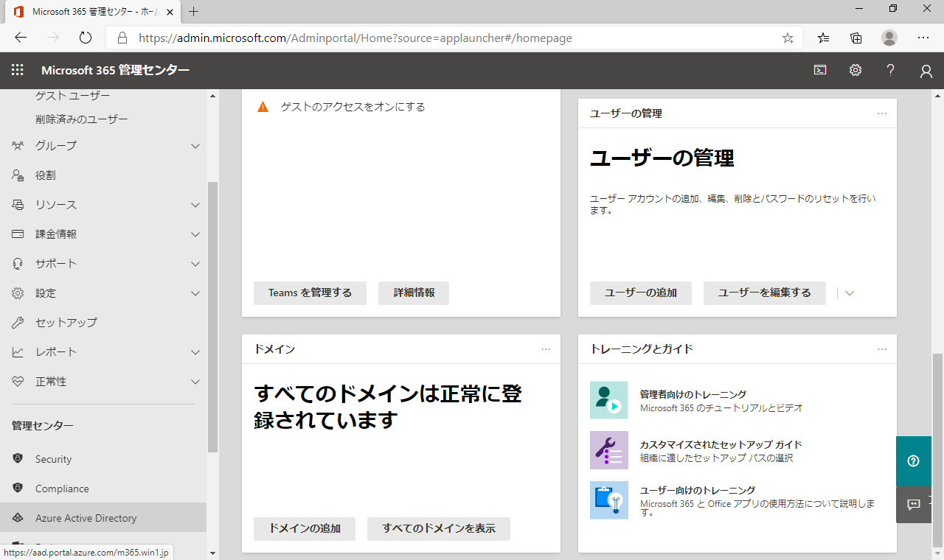
Task: Open account profile icon in header
Action: [926, 71]
